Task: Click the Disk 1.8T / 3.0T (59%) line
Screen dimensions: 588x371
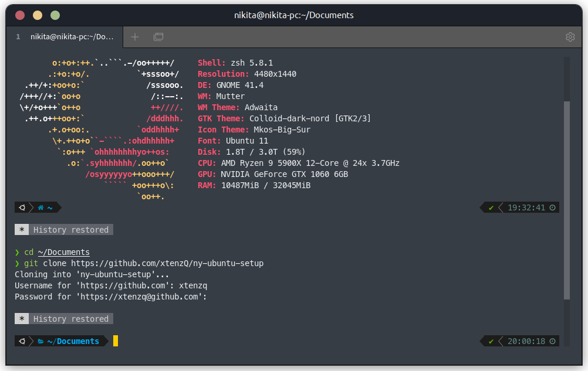Action: pyautogui.click(x=252, y=152)
